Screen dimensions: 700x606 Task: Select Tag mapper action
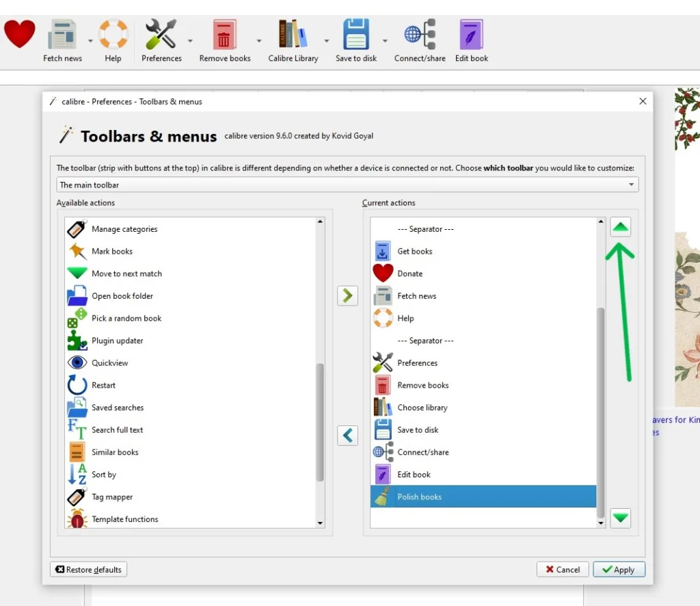click(191, 497)
